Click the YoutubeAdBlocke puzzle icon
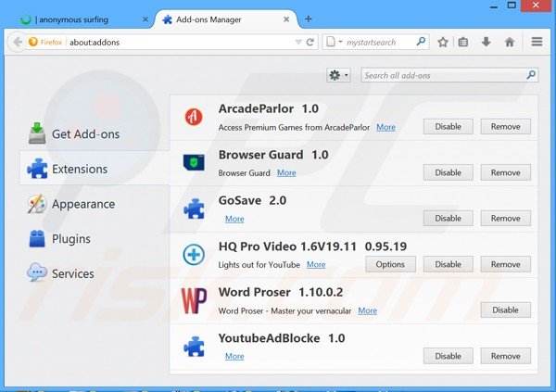 coord(194,347)
